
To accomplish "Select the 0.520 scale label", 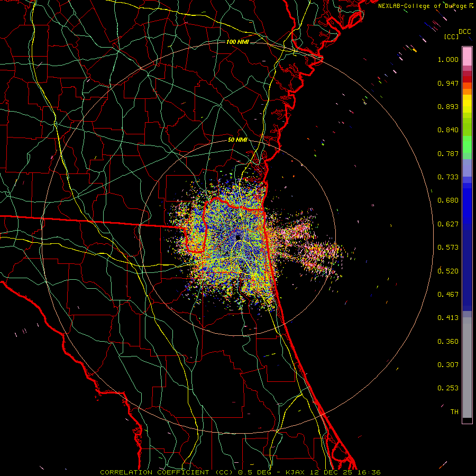I will (448, 271).
